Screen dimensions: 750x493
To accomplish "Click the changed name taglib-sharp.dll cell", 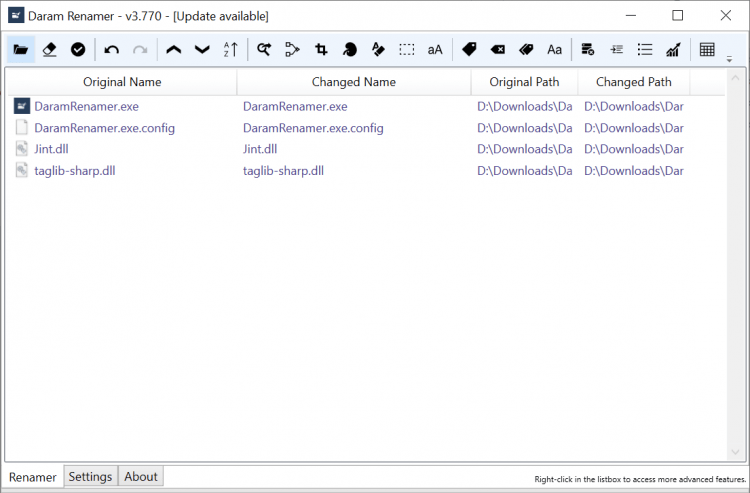I will 283,171.
